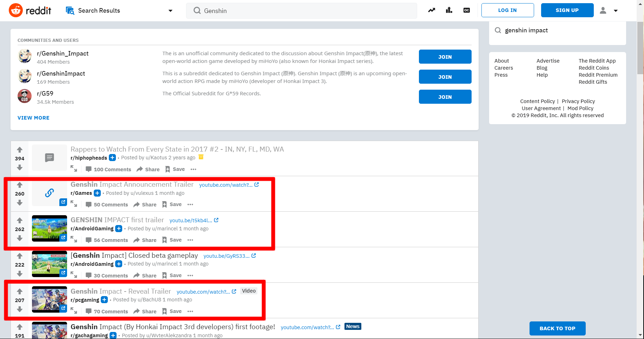Subscribe to r/pcgaming with plus icon

(104, 300)
